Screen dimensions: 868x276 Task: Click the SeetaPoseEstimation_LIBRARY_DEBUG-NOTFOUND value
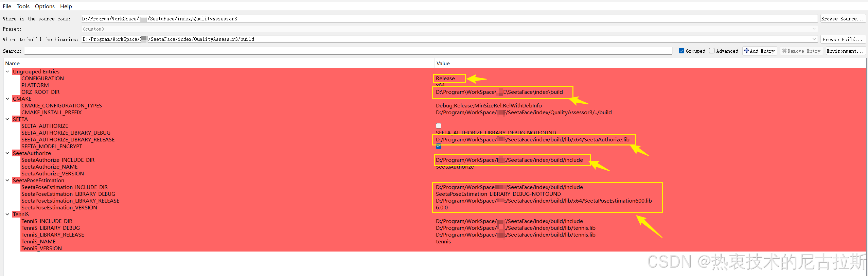498,194
